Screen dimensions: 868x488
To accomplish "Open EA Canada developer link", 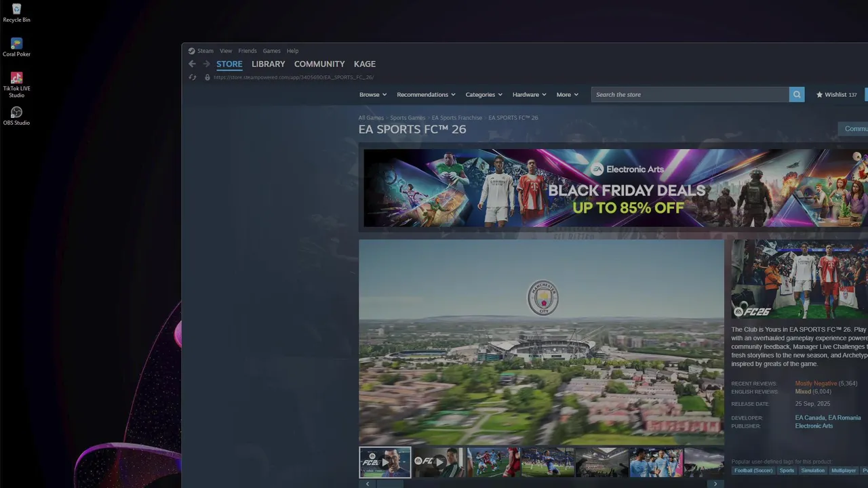I will pos(810,418).
